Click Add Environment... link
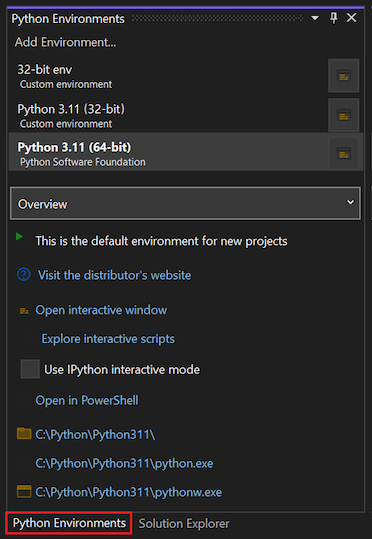372x539 pixels. 65,42
